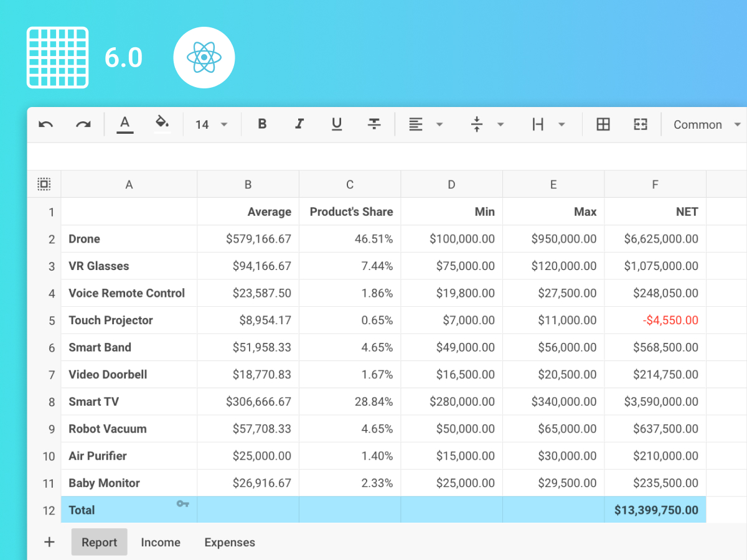Click the 6.0 version label
The width and height of the screenshot is (747, 560).
[123, 57]
